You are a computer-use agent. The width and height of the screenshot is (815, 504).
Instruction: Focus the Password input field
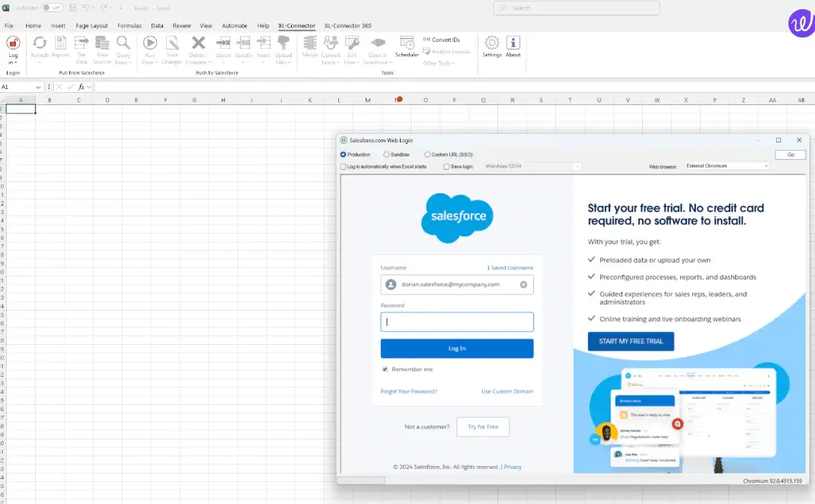click(x=457, y=322)
